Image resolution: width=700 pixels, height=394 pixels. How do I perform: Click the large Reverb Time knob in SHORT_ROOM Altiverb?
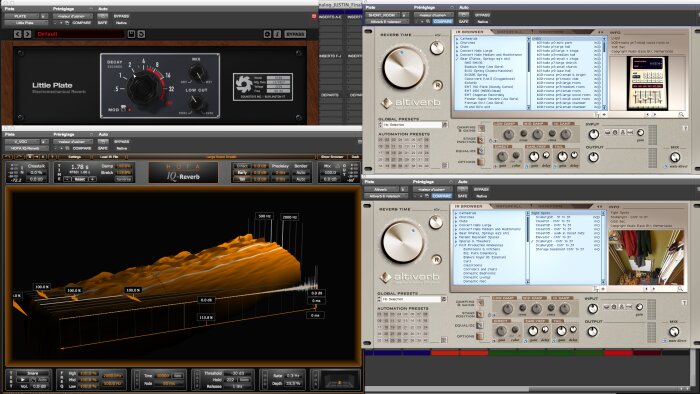click(403, 67)
